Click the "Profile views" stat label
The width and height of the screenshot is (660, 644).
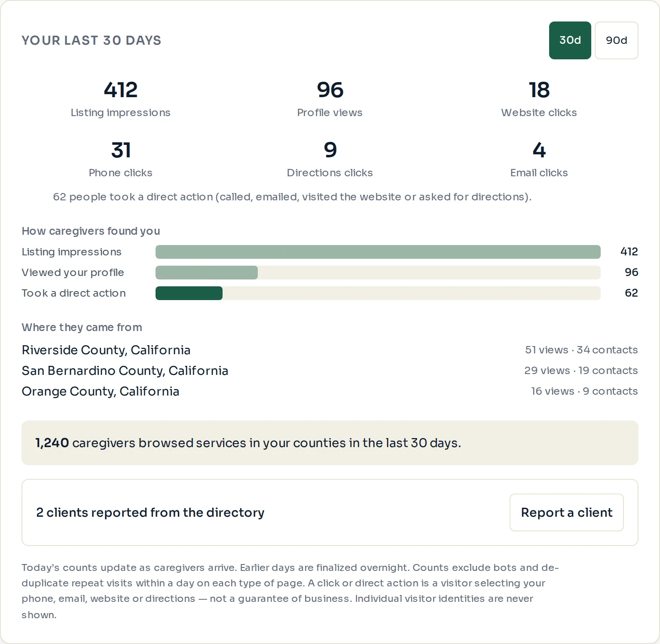click(330, 113)
